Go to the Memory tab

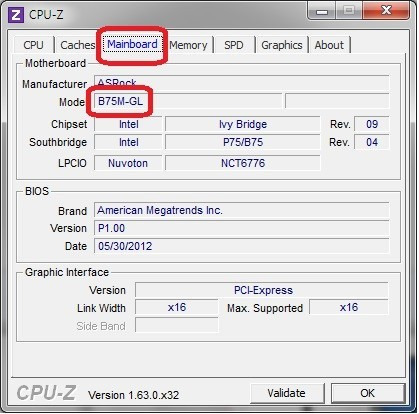188,45
